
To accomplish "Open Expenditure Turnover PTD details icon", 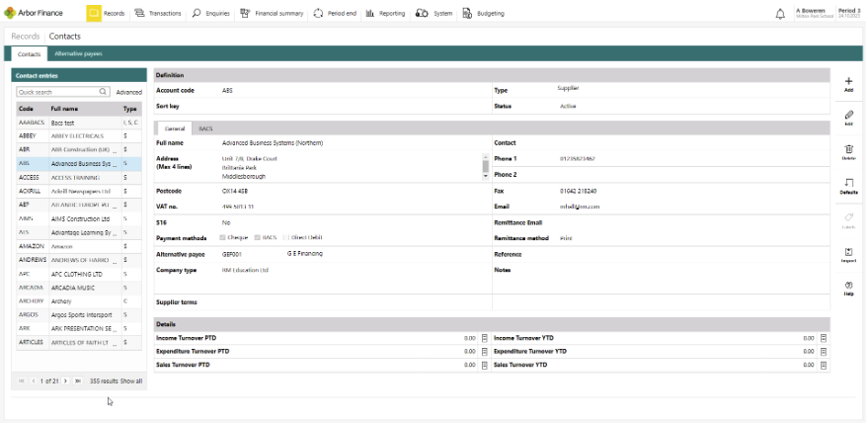I will pos(484,351).
